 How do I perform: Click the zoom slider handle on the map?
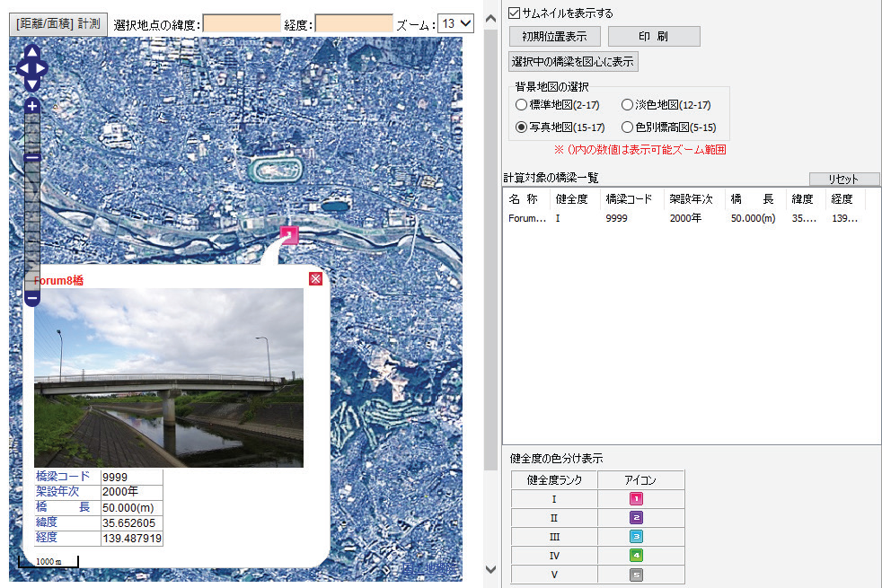pyautogui.click(x=32, y=158)
